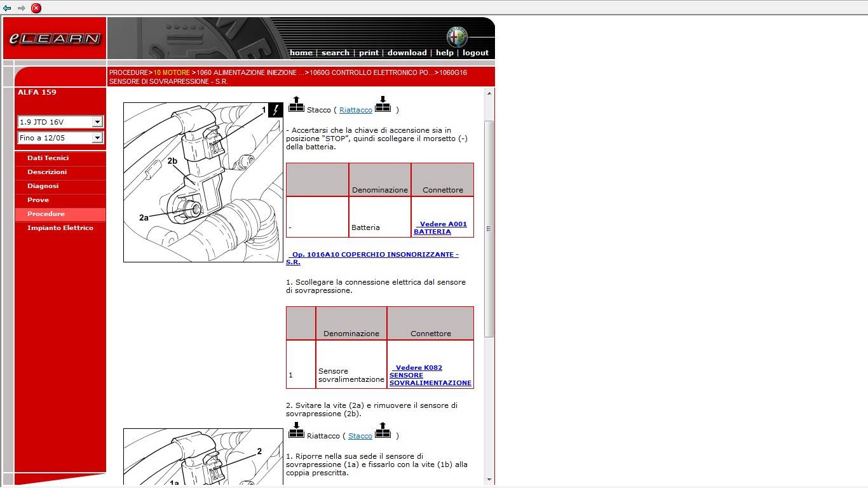Click the connector icon right of the Riattacco link
This screenshot has height=488, width=868.
click(x=383, y=104)
